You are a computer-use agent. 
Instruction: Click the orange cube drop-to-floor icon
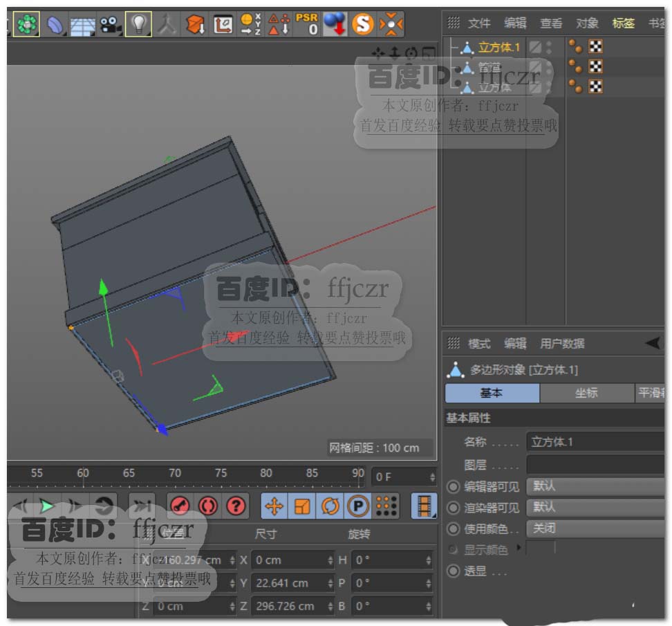coord(195,24)
